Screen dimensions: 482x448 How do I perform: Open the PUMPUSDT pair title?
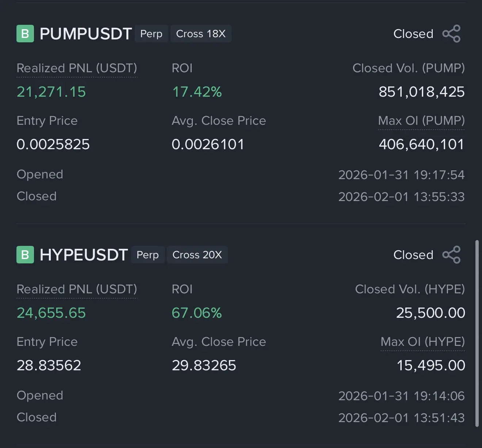[x=85, y=34]
